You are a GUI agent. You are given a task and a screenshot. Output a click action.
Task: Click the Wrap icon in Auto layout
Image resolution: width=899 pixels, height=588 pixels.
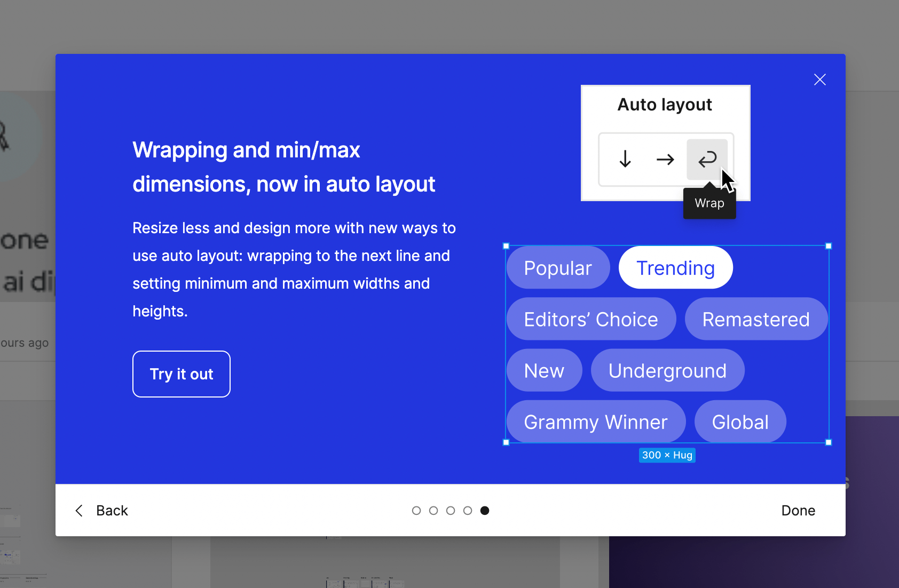point(707,159)
